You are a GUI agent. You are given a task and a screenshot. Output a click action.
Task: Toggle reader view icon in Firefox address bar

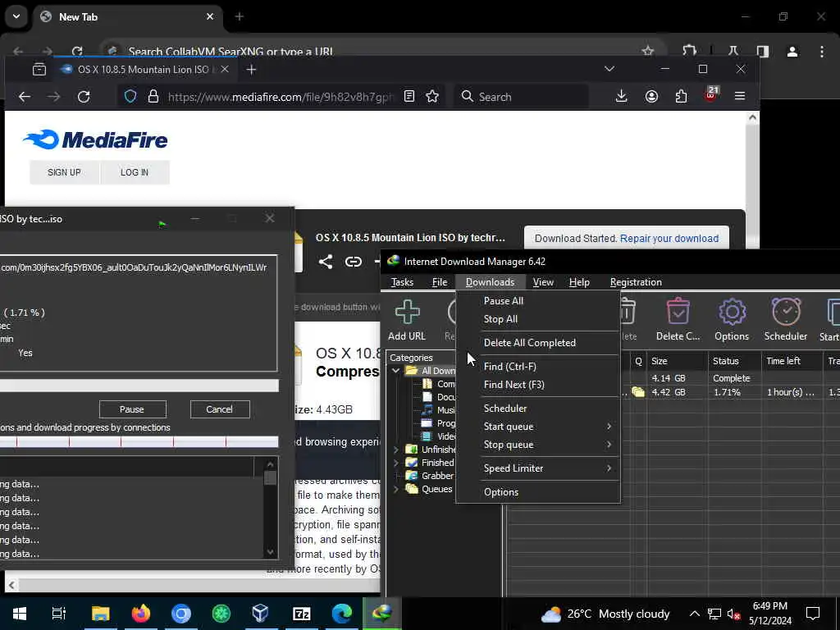click(x=409, y=97)
